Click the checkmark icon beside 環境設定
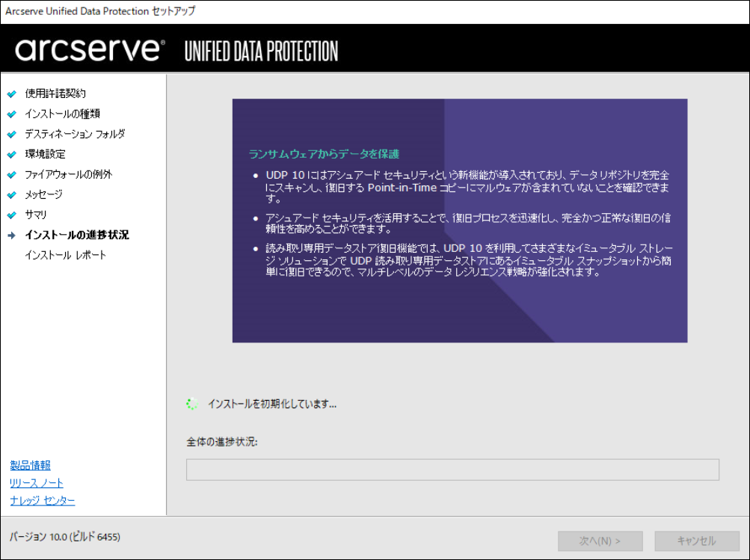Screen dimensions: 750x560 11,155
